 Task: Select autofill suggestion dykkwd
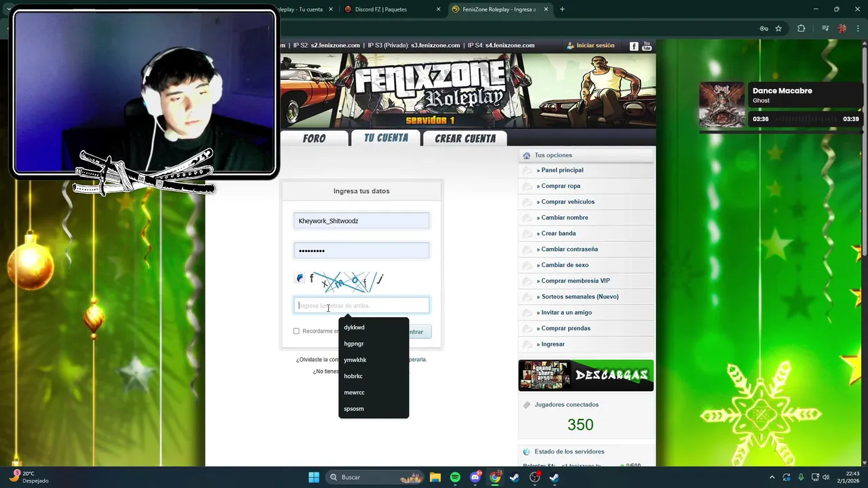pos(374,327)
